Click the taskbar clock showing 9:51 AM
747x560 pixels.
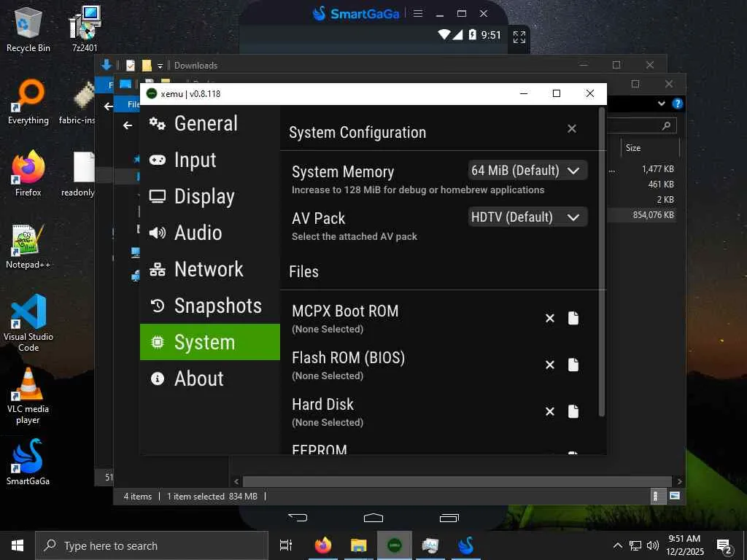coord(684,545)
